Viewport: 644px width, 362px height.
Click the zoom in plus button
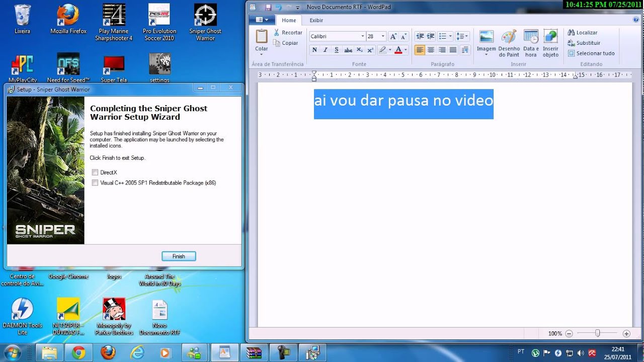(x=626, y=333)
